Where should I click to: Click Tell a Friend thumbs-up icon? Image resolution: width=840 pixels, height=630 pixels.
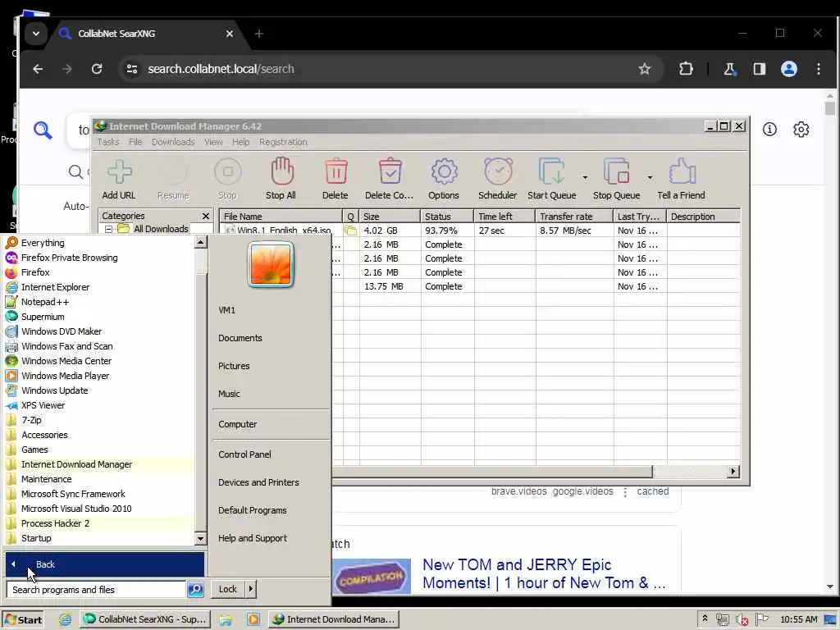pyautogui.click(x=682, y=171)
